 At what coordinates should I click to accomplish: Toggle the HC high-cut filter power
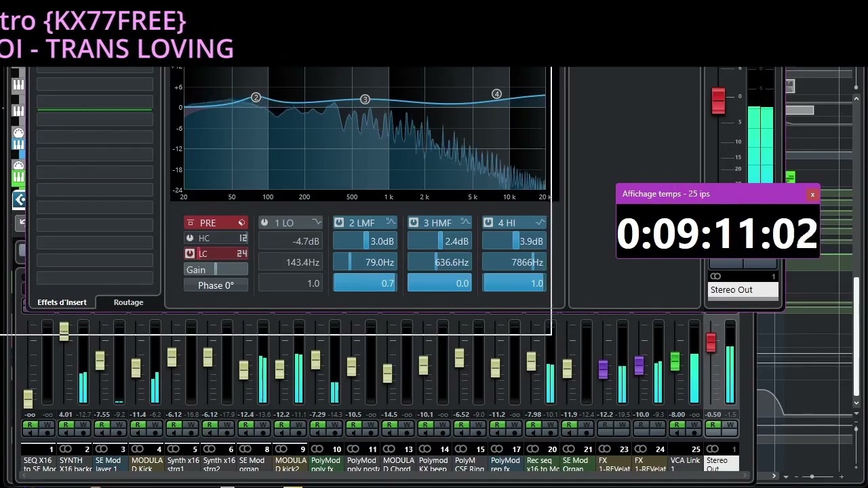(190, 238)
